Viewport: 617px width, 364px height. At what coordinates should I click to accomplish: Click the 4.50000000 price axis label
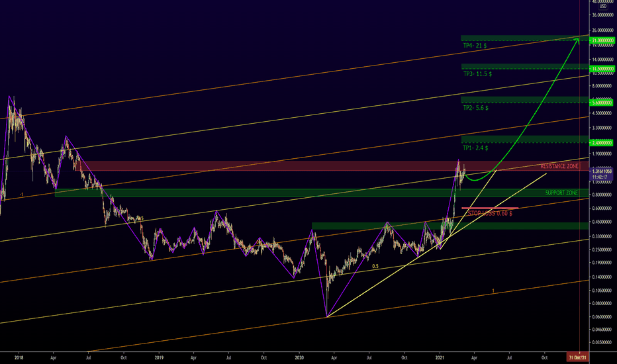click(602, 113)
